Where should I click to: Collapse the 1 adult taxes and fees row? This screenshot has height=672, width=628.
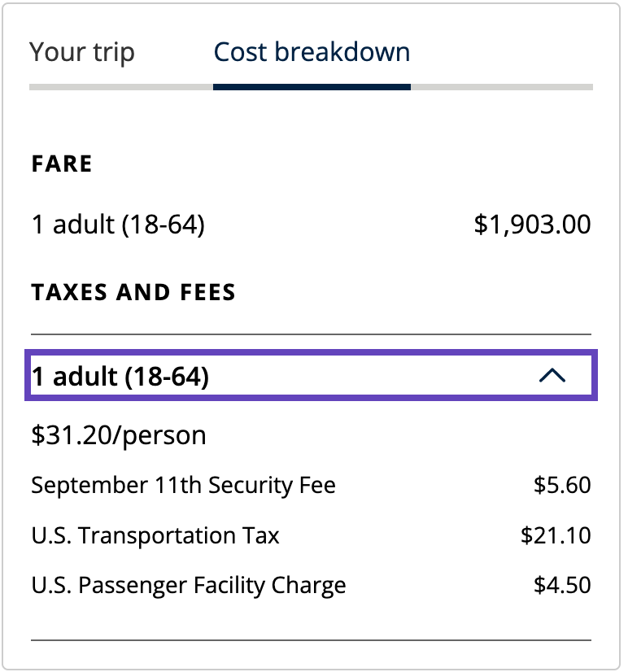[x=312, y=375]
